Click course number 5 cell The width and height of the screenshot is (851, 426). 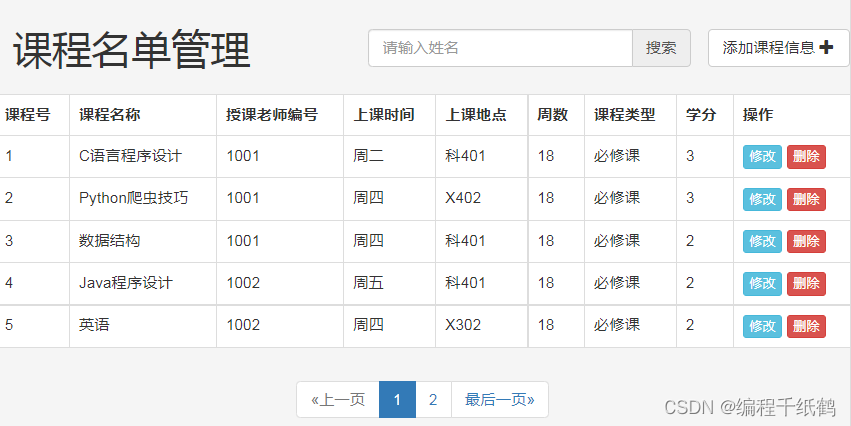coord(35,326)
